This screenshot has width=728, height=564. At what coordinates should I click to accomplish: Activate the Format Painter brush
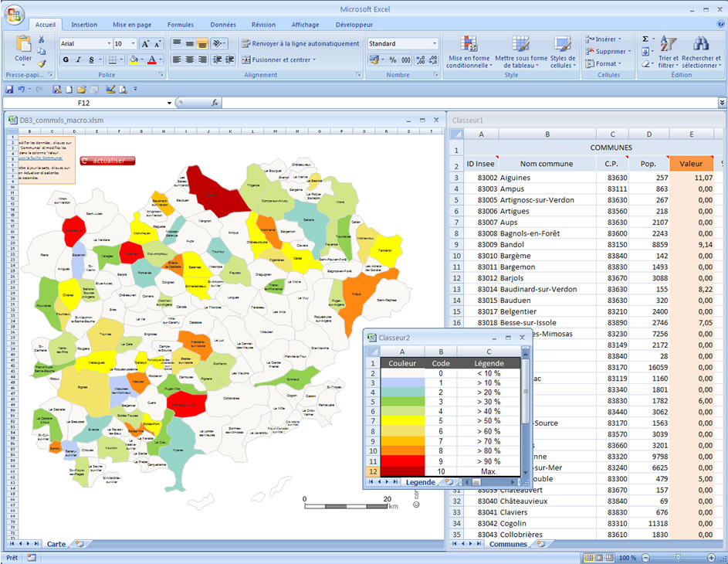(x=42, y=63)
